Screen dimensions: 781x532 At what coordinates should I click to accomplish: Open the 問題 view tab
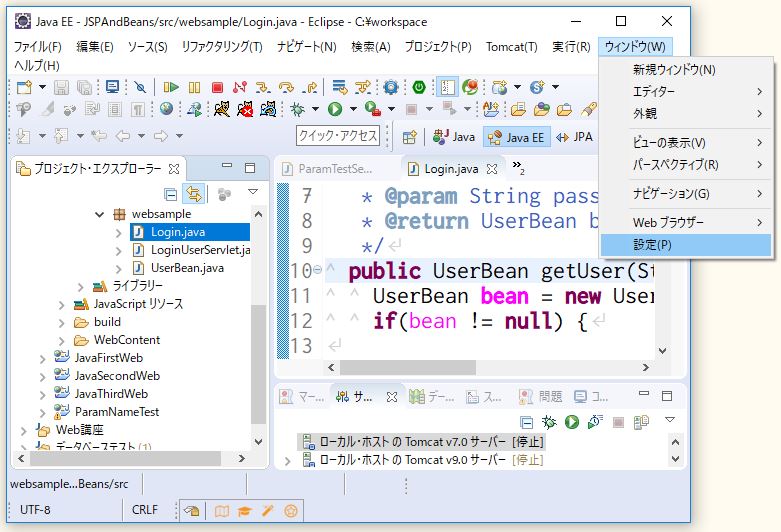pos(542,397)
